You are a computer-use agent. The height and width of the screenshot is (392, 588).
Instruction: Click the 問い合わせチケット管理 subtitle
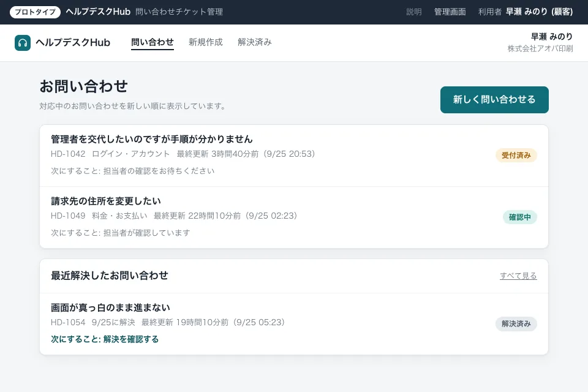tap(179, 12)
